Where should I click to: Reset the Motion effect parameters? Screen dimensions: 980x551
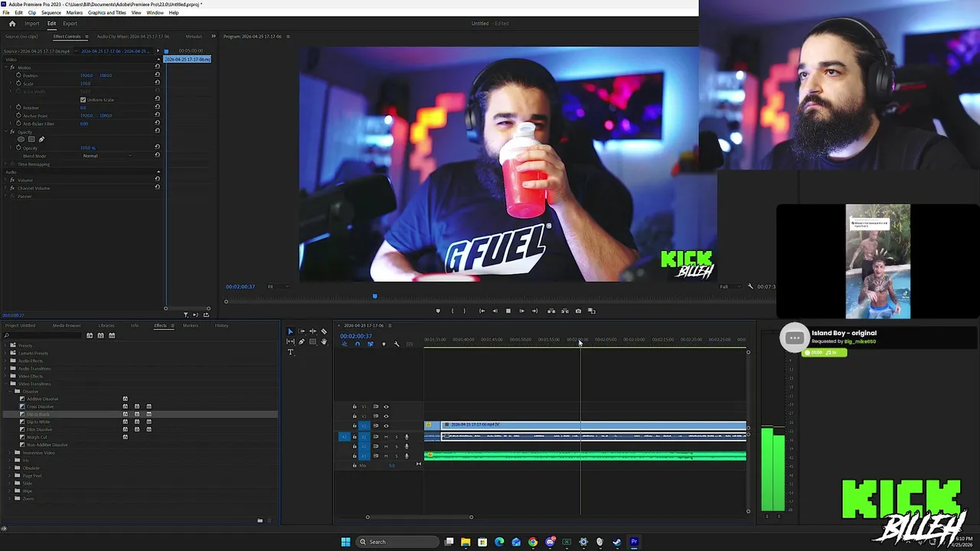point(157,67)
